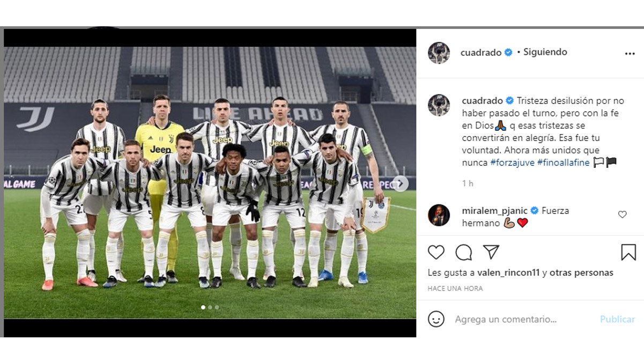
Task: Select the second carousel dot indicator
Action: (210, 307)
